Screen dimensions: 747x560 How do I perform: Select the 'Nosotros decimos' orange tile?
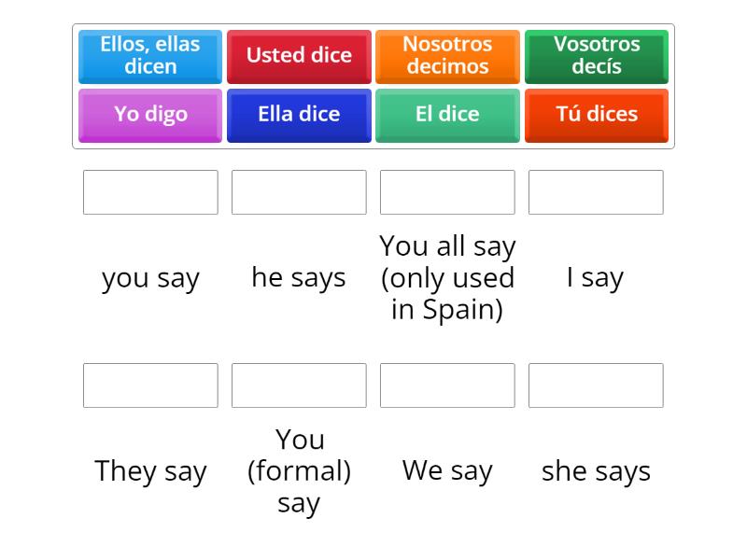447,55
